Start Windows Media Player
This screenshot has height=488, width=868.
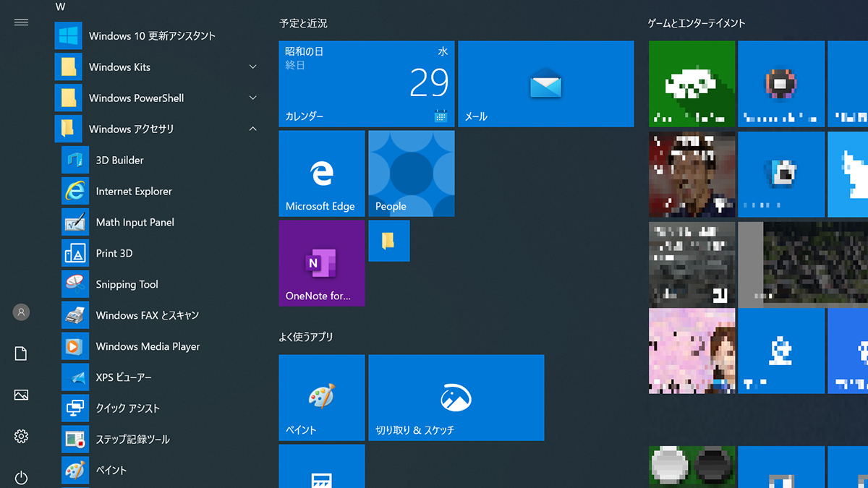coord(148,347)
